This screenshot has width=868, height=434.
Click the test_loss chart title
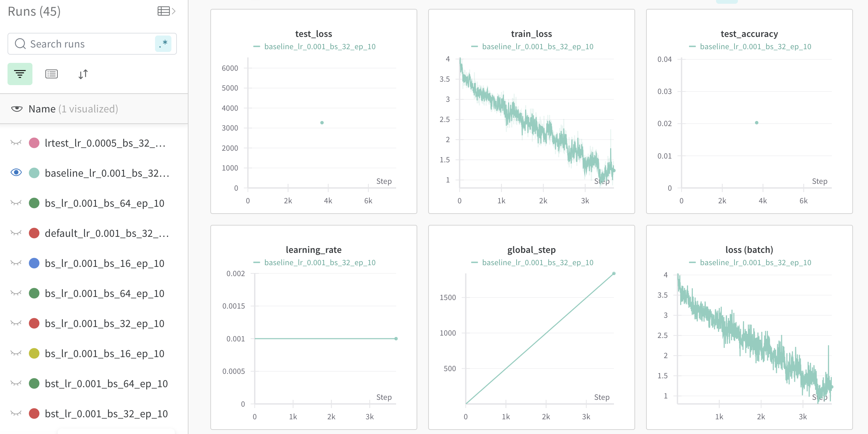(x=313, y=34)
